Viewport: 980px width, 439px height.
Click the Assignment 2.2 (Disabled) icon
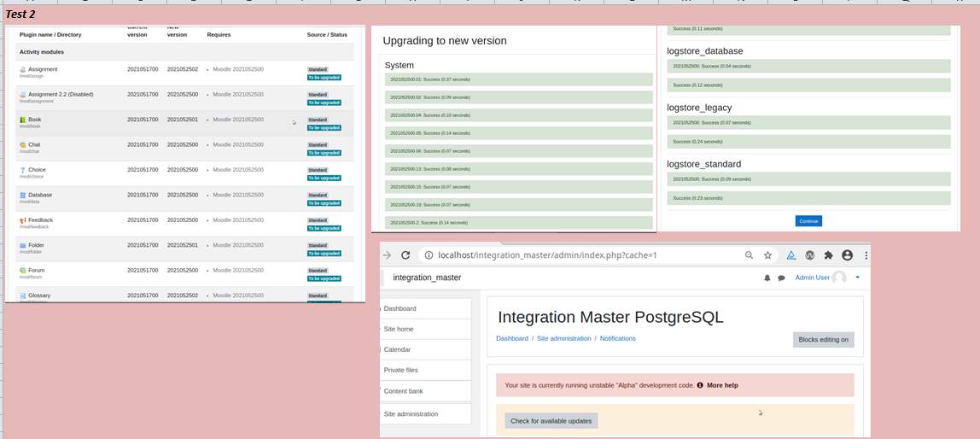coord(23,95)
